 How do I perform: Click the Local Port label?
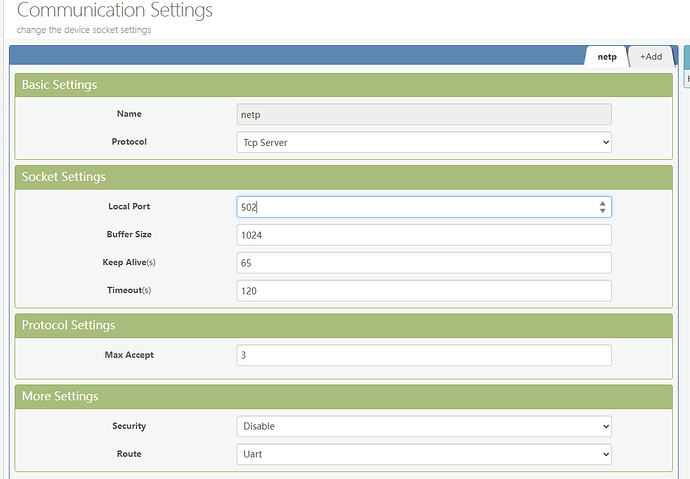click(129, 207)
